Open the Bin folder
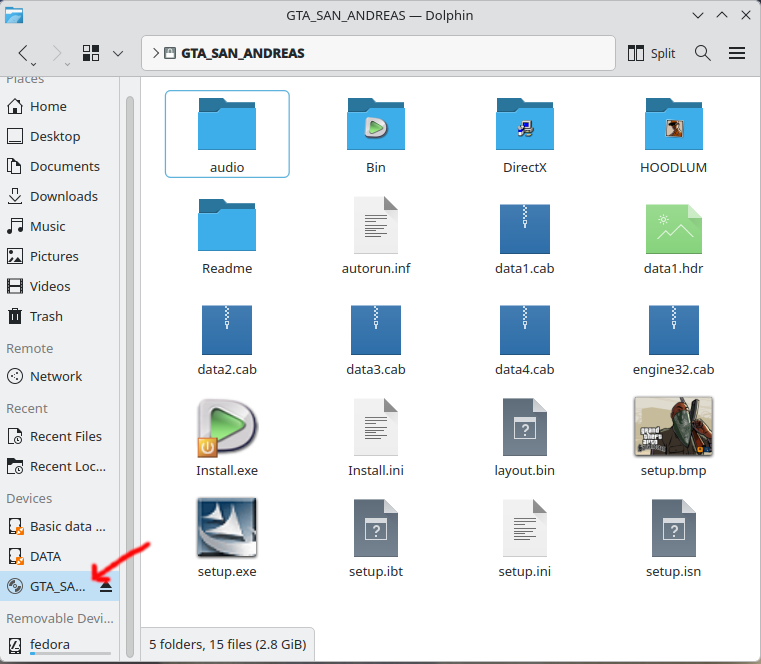Screen dimensions: 761x664 (x=376, y=124)
